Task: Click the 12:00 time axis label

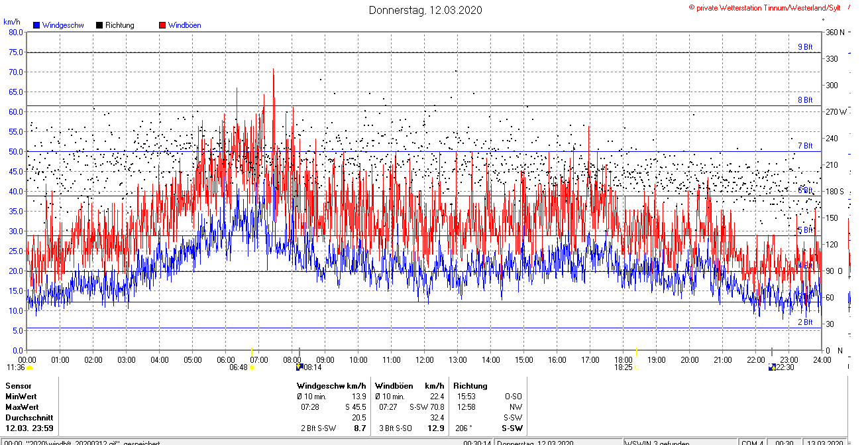Action: (x=425, y=360)
